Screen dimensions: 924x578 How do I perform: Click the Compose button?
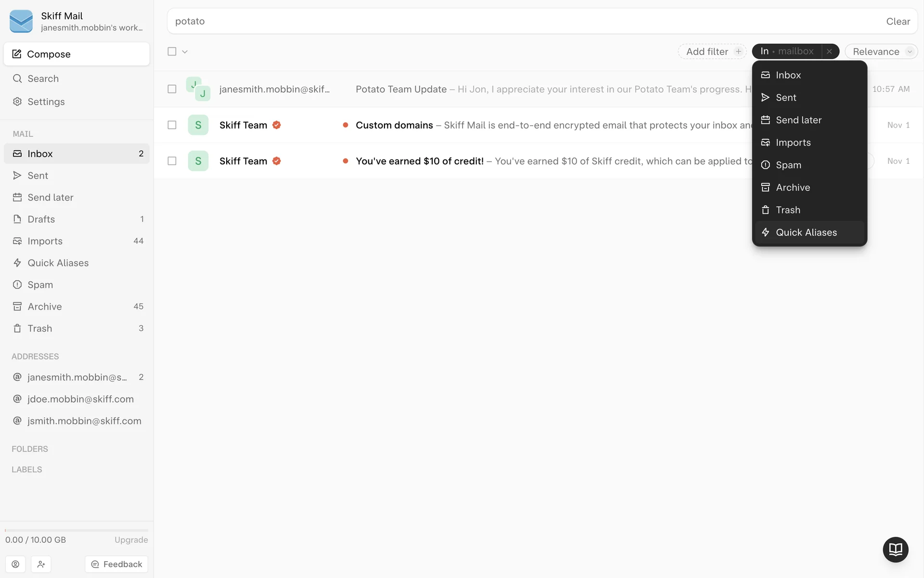tap(77, 54)
